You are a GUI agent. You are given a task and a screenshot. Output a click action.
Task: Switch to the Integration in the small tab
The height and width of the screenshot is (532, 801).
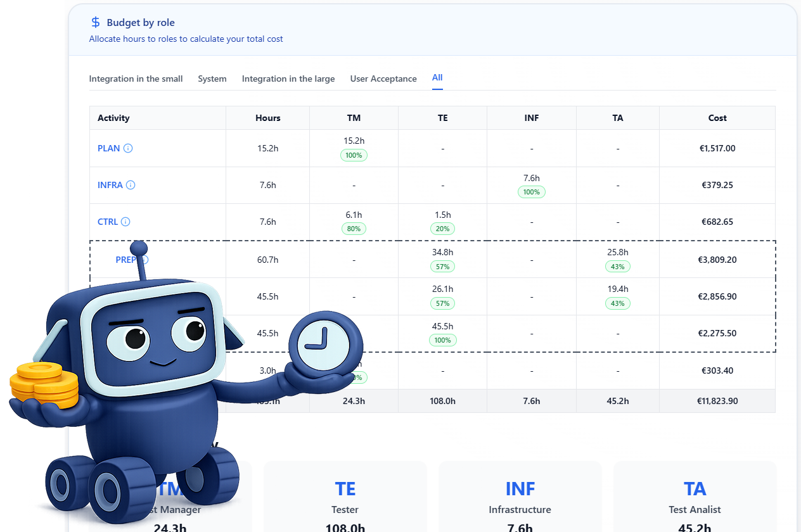[136, 79]
